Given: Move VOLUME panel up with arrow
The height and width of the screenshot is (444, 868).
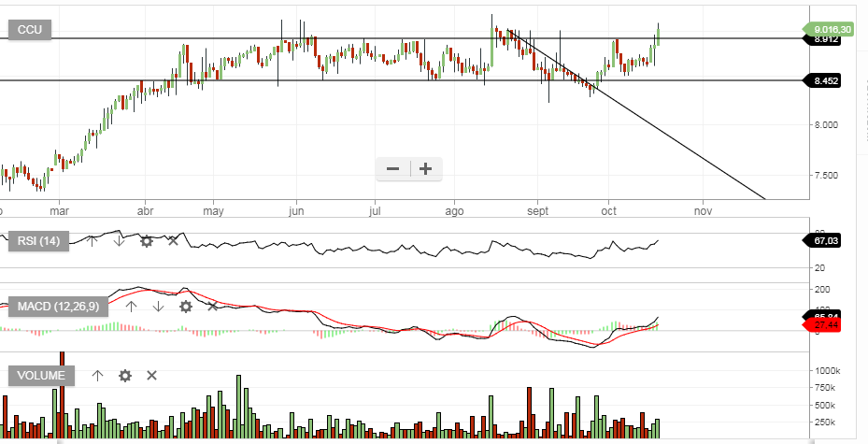Looking at the screenshot, I should pyautogui.click(x=97, y=376).
